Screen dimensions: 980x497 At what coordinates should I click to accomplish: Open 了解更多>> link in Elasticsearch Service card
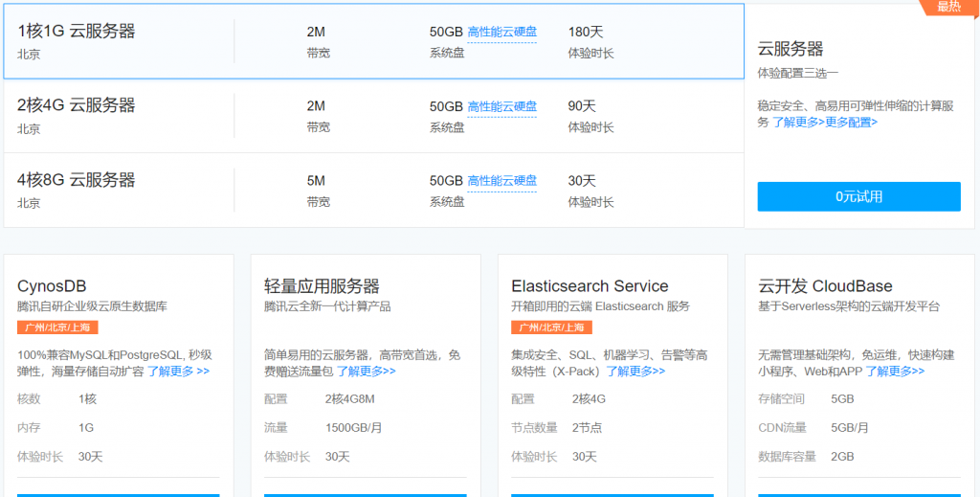tap(635, 372)
